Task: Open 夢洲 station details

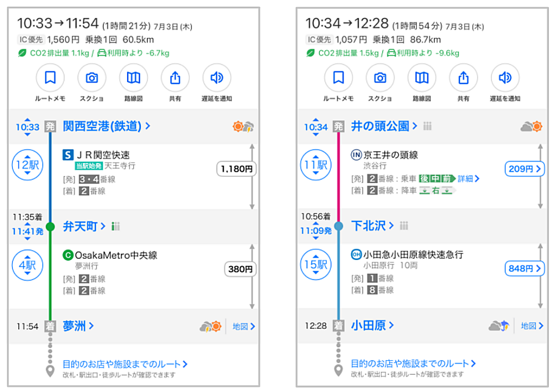Action: [78, 326]
